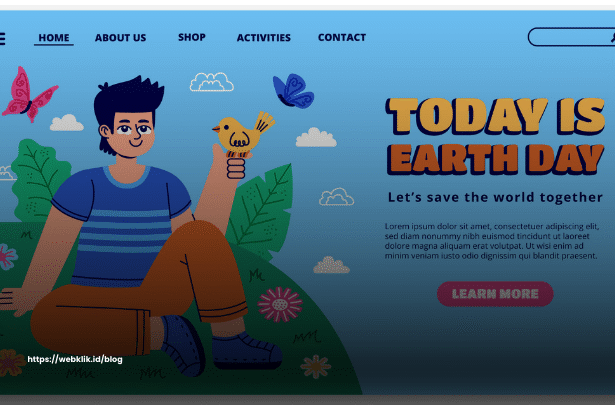Click the search magnifier icon
The width and height of the screenshot is (615, 405).
click(613, 37)
